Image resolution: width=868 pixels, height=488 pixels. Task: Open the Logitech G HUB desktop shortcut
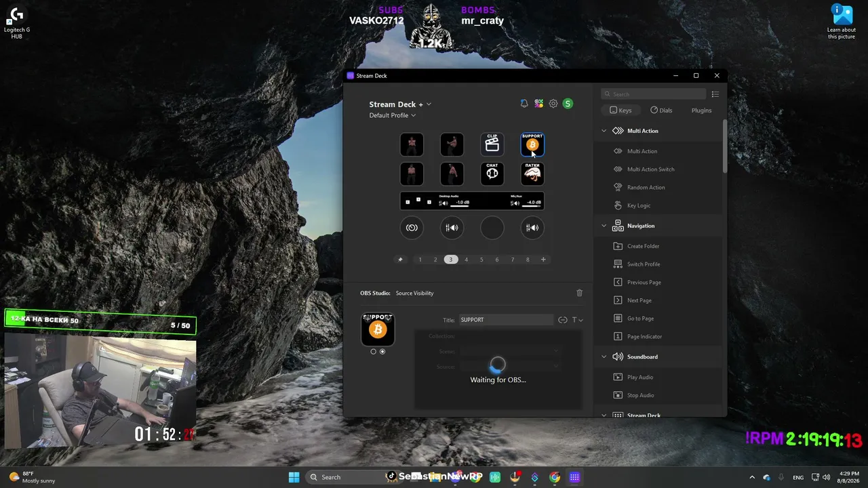(x=17, y=22)
